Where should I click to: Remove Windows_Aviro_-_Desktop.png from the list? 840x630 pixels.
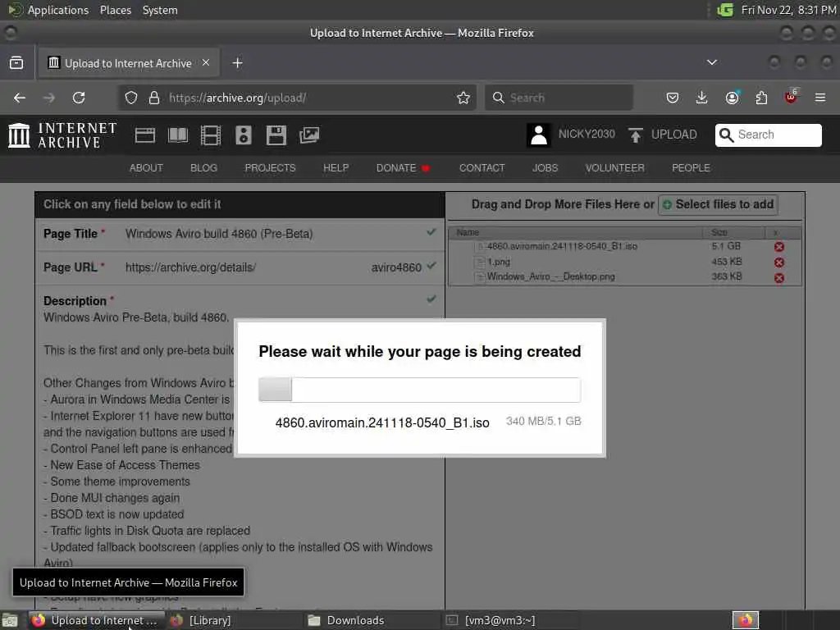[x=779, y=277]
